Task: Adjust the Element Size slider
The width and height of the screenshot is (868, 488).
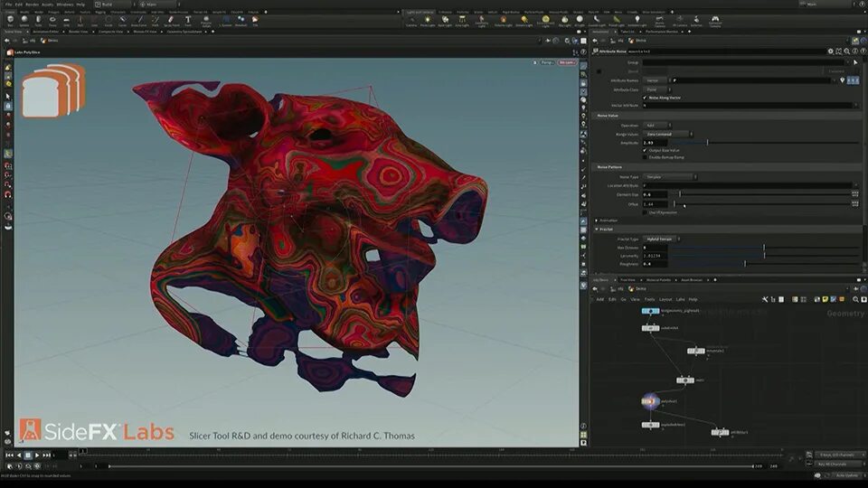Action: tap(759, 194)
